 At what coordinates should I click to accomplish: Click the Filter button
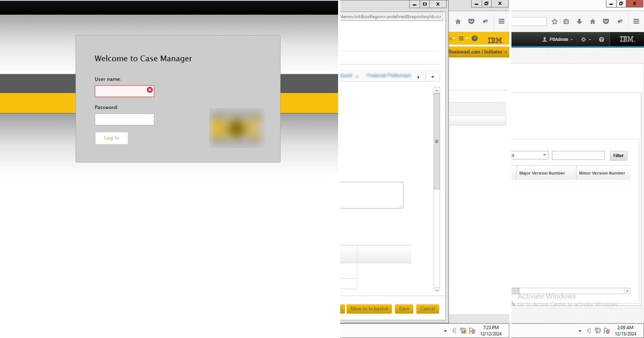click(x=619, y=156)
